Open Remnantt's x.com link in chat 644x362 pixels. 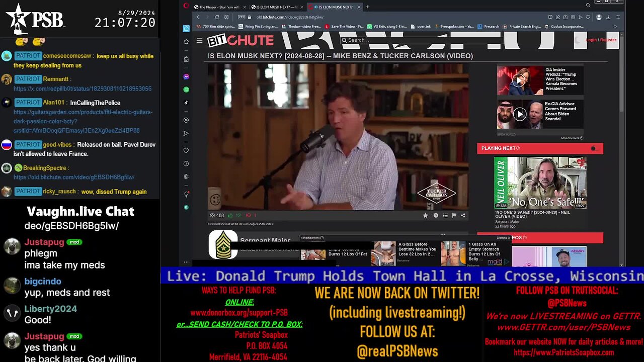[83, 88]
